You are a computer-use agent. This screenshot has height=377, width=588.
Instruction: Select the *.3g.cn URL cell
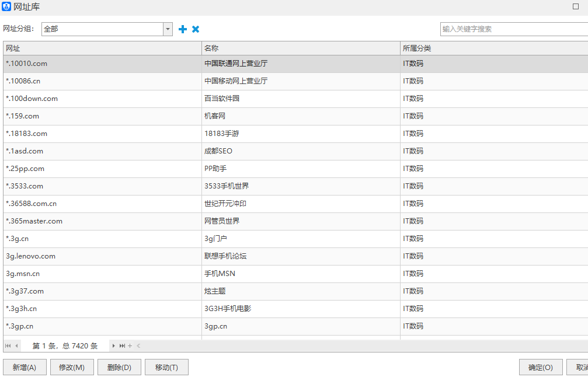(102, 239)
